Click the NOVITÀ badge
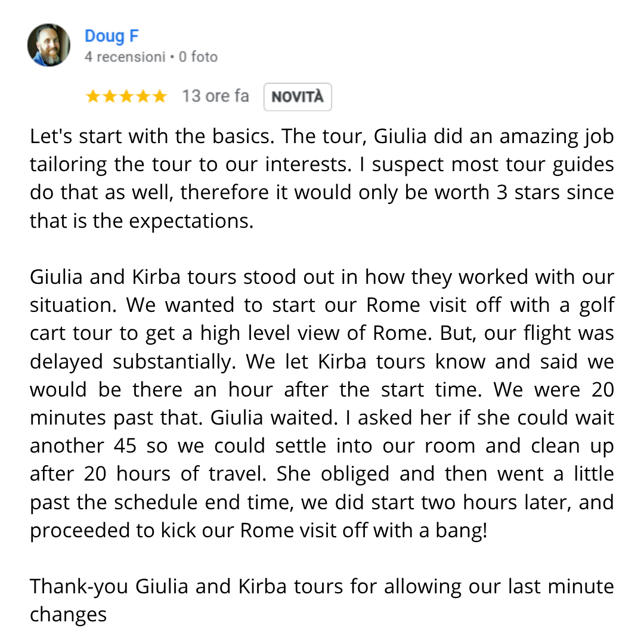Screen dimensions: 644x644 pyautogui.click(x=298, y=97)
